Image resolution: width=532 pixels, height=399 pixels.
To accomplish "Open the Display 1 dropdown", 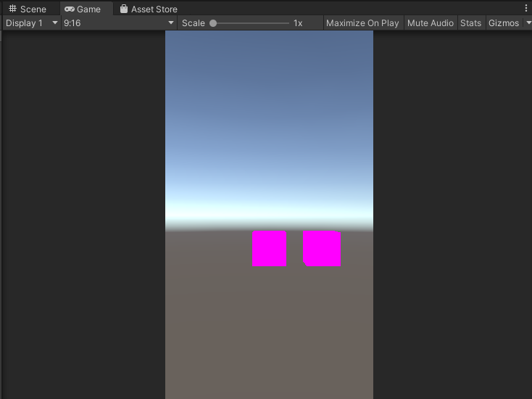I will (31, 23).
